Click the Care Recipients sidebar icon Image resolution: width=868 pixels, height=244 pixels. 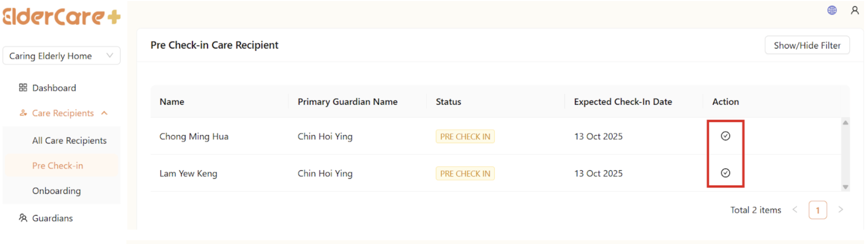click(x=23, y=113)
